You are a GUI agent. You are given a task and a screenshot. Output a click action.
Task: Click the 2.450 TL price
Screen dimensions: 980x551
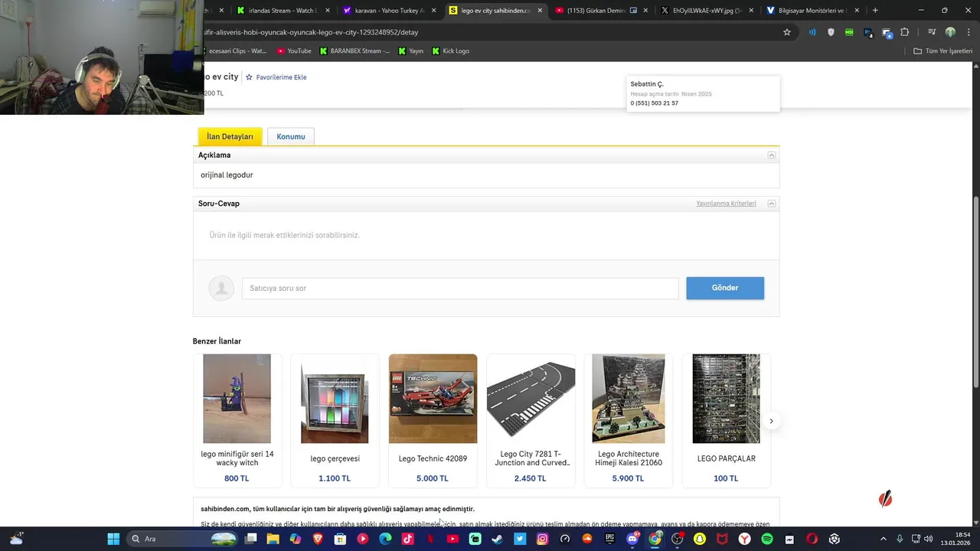click(x=531, y=478)
